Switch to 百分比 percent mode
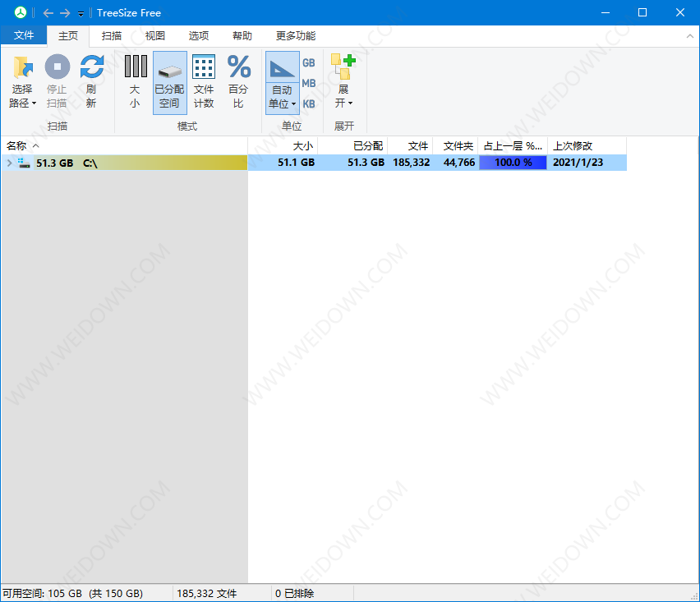This screenshot has height=602, width=700. (239, 82)
